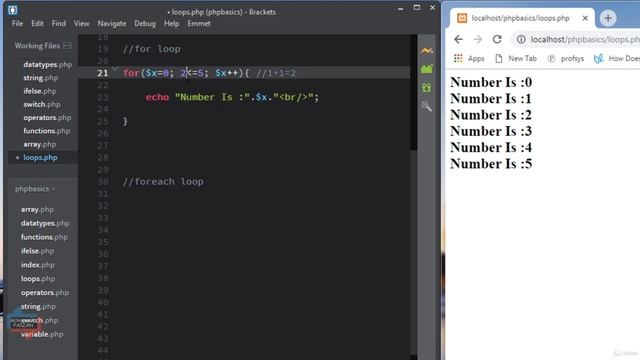Open the Debug menu

click(x=145, y=24)
